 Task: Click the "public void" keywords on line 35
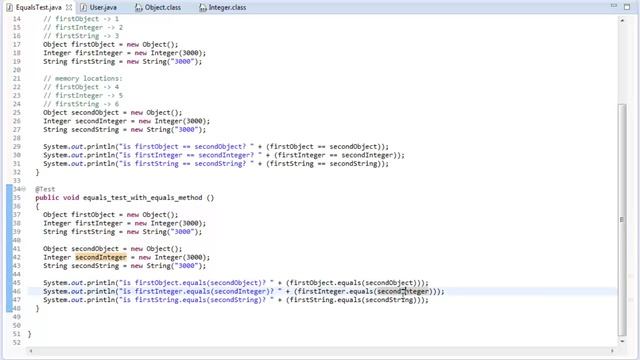(x=57, y=198)
